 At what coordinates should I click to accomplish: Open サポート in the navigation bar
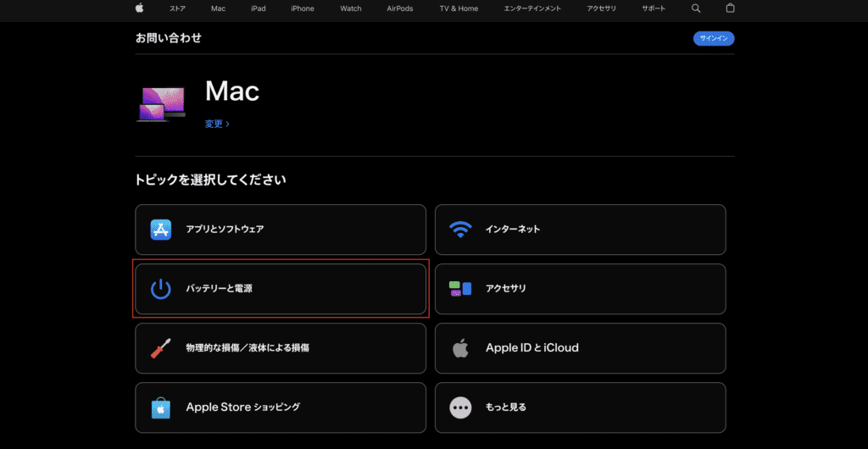coord(654,8)
